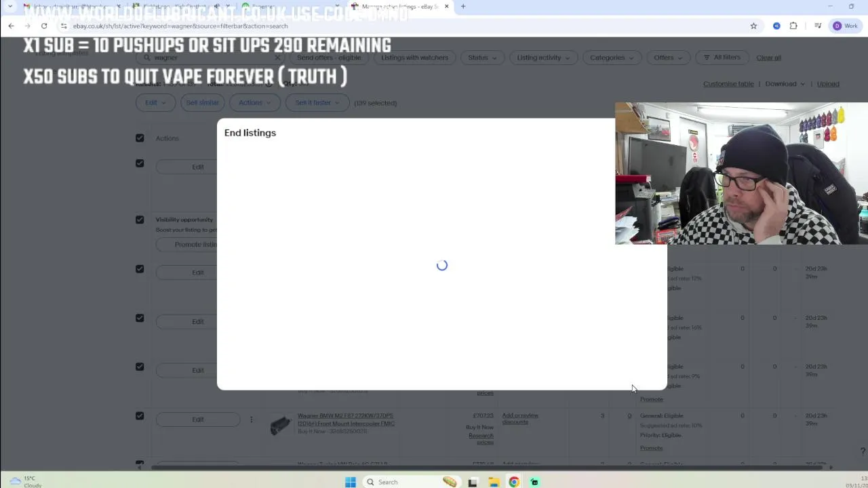Open the Windows Start menu
This screenshot has height=488, width=868.
point(350,482)
